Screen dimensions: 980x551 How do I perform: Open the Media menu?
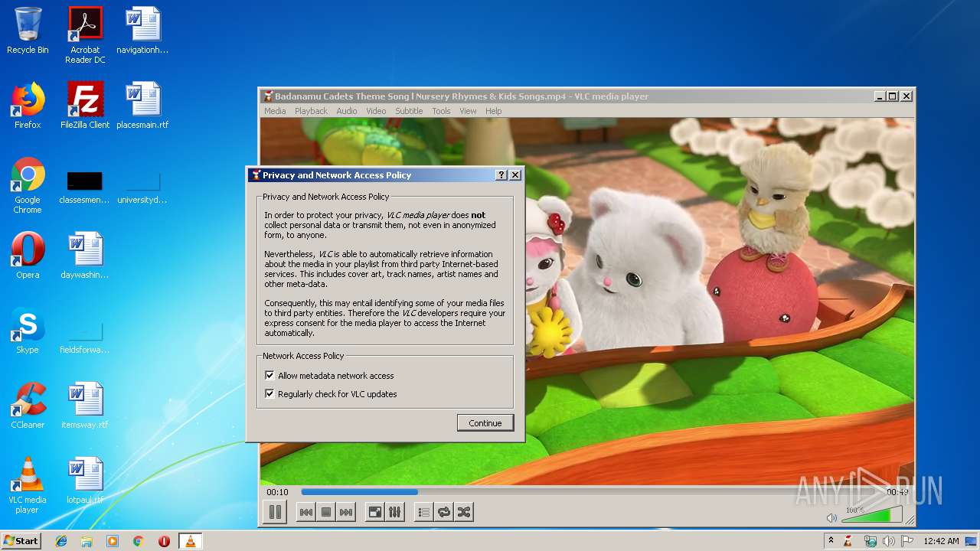(x=275, y=111)
